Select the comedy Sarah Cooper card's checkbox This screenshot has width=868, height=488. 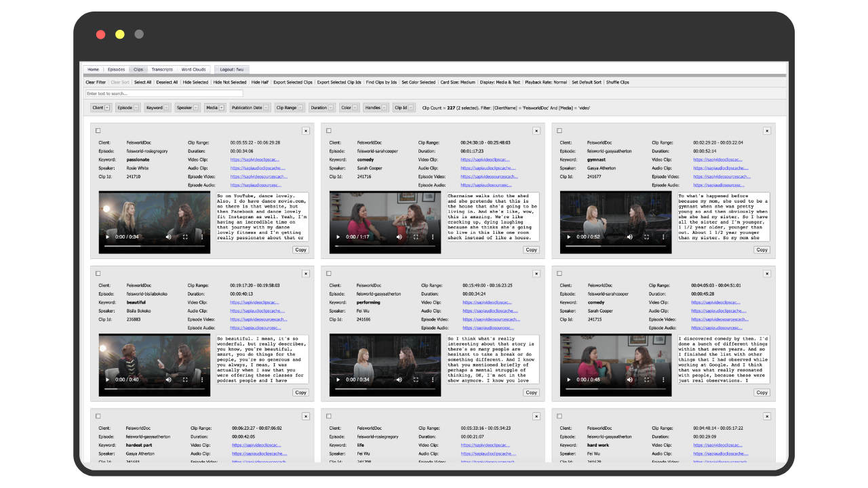coord(329,130)
